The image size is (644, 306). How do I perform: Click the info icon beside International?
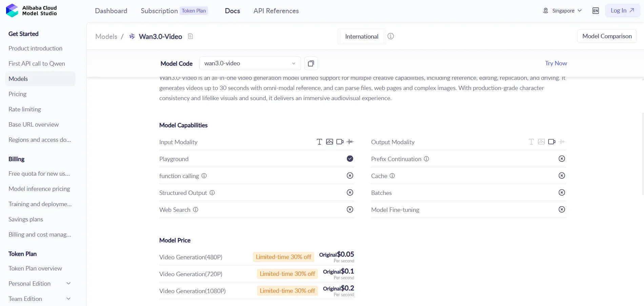[x=390, y=36]
